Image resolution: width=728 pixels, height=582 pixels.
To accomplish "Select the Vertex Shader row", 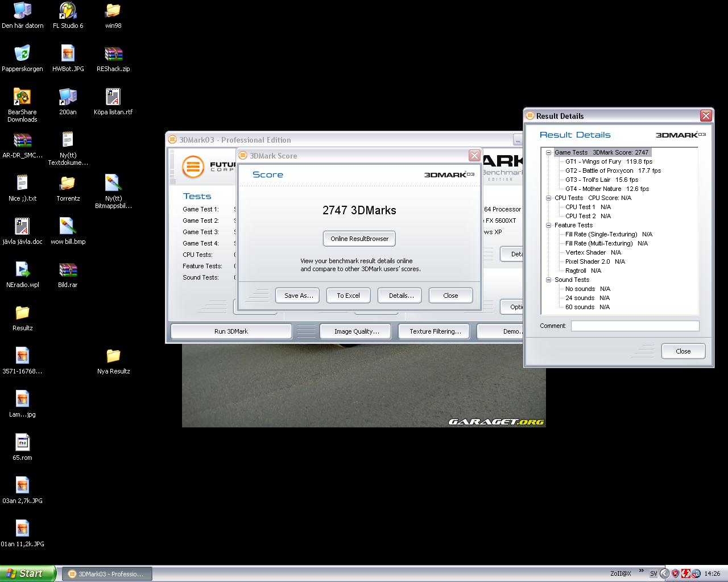I will click(593, 252).
